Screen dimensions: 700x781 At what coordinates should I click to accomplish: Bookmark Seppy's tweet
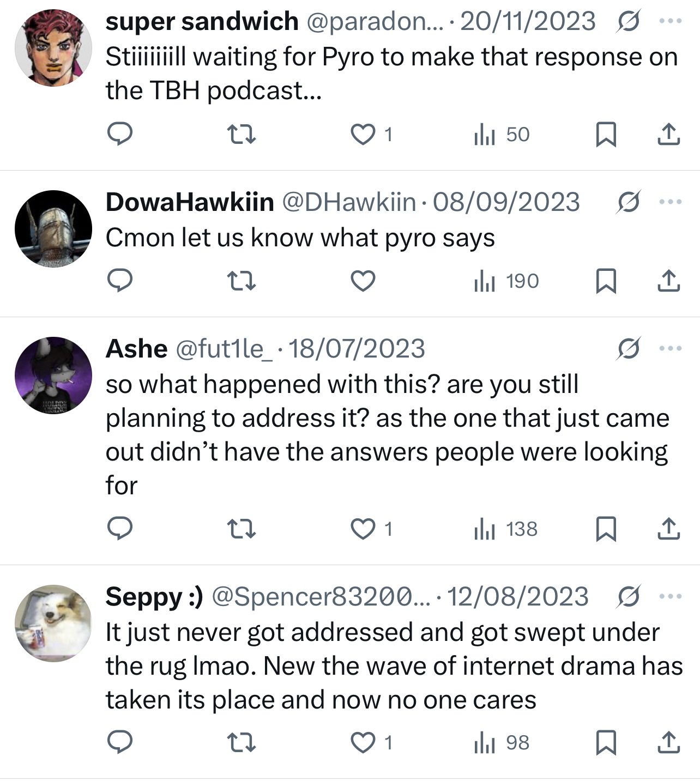tap(606, 742)
